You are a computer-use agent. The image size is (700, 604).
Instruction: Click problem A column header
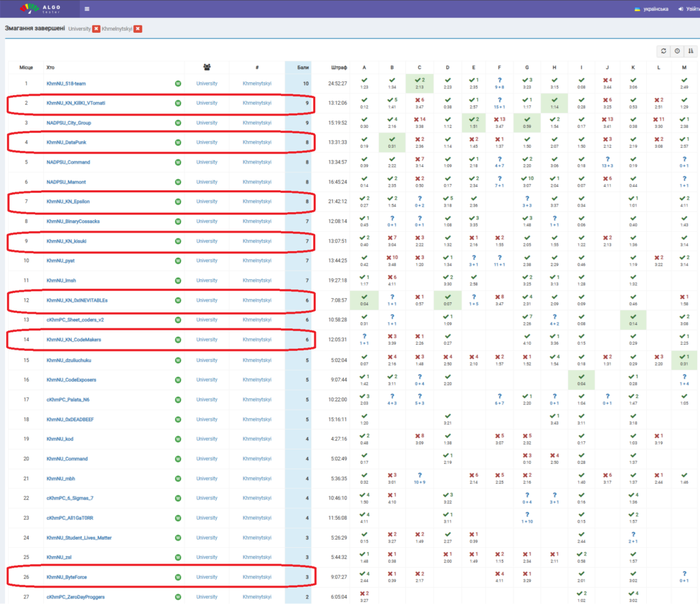click(x=364, y=67)
